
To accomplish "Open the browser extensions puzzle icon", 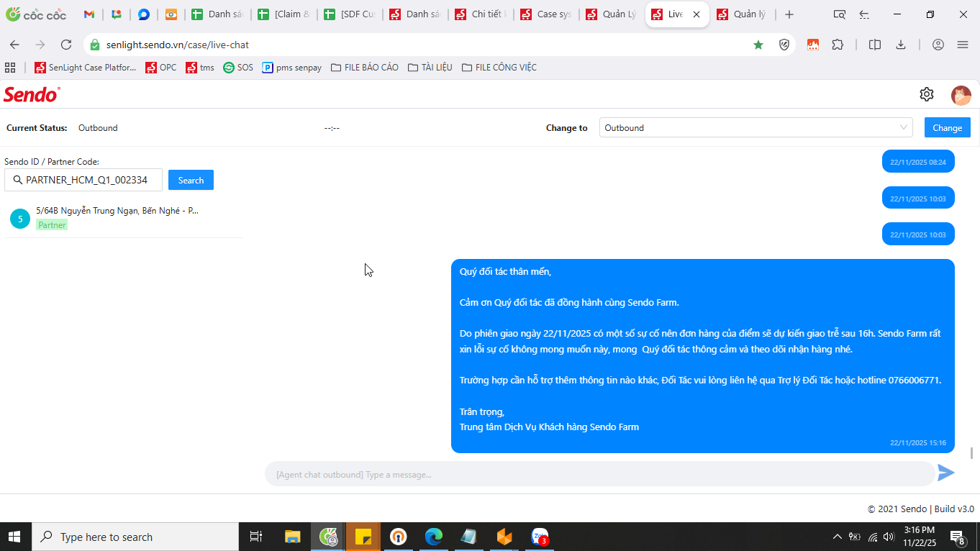I will coord(838,45).
